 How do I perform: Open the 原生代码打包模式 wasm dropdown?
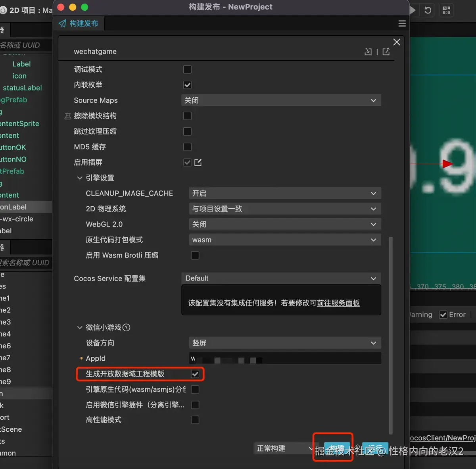click(285, 240)
